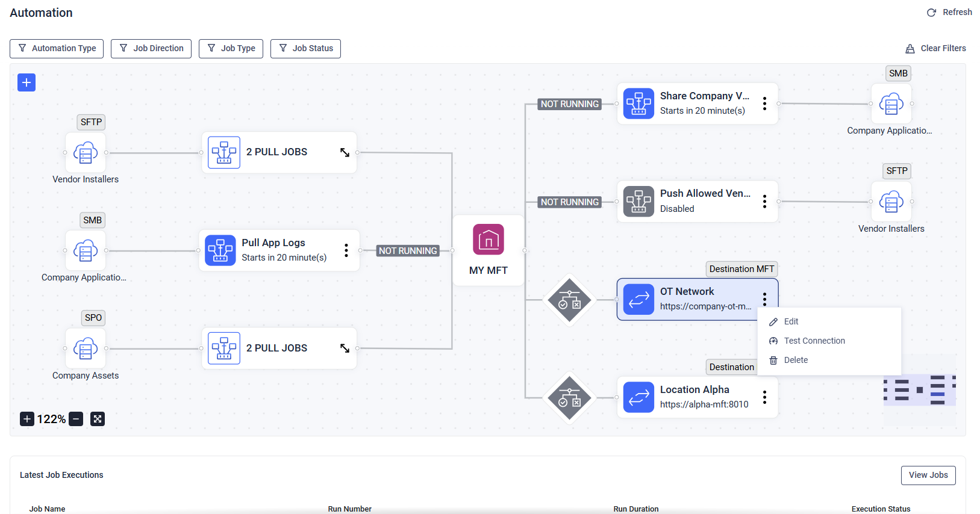This screenshot has height=514, width=980.
Task: Zoom in the canvas with plus button
Action: (27, 419)
